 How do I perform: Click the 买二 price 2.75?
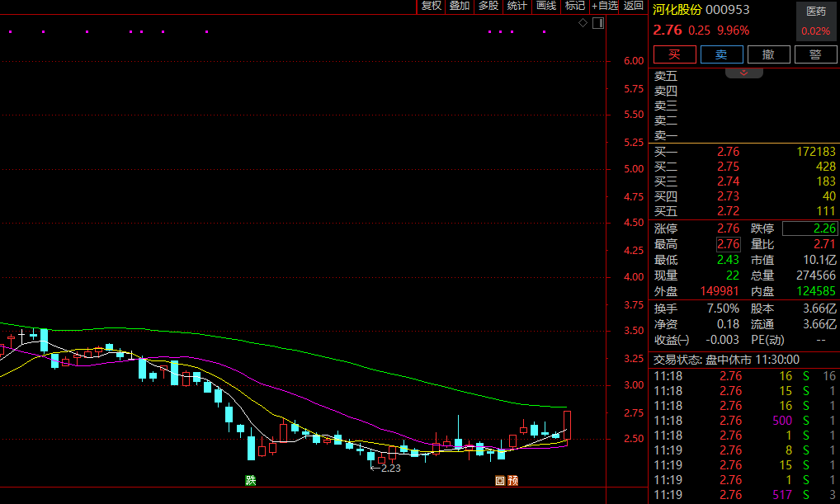coord(728,167)
